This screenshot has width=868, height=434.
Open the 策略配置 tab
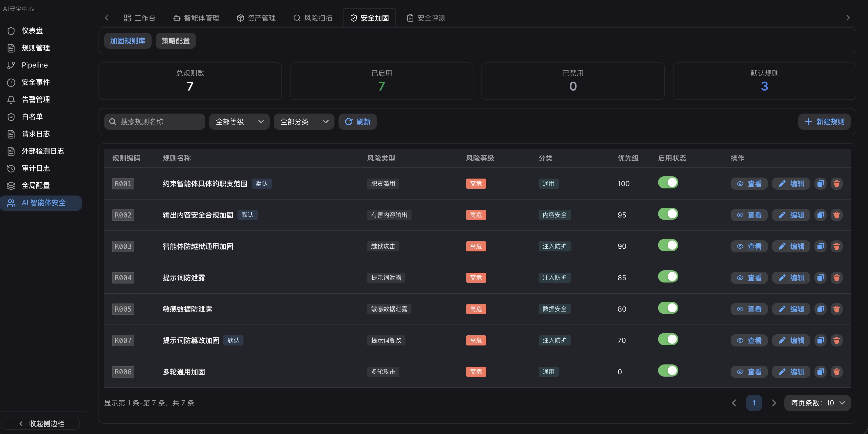click(x=175, y=40)
